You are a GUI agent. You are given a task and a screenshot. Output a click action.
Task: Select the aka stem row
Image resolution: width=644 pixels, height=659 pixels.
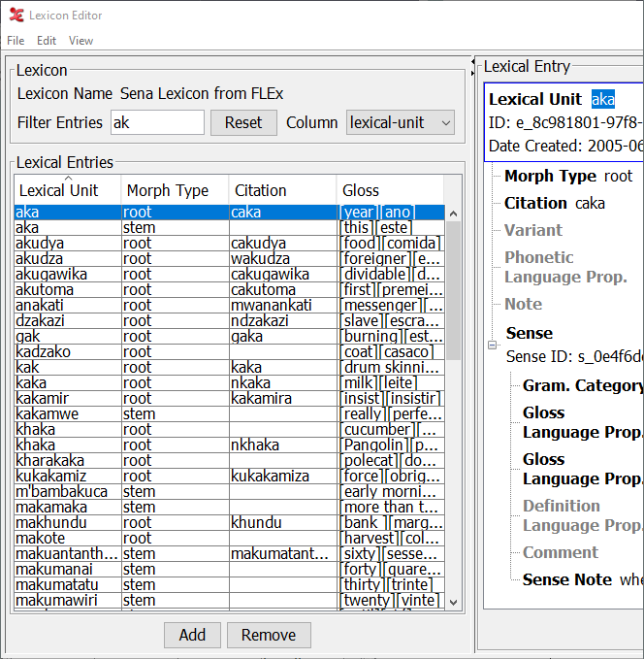(x=229, y=228)
